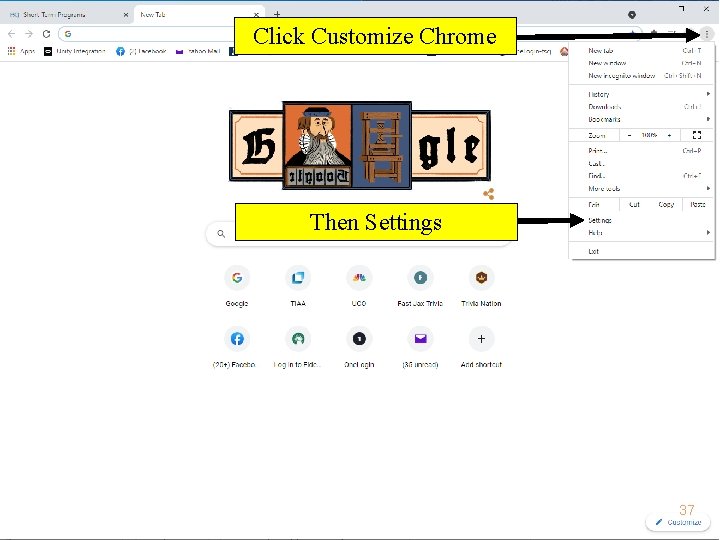This screenshot has height=540, width=720.
Task: Choose Cast from the Chrome menu
Action: pos(642,163)
